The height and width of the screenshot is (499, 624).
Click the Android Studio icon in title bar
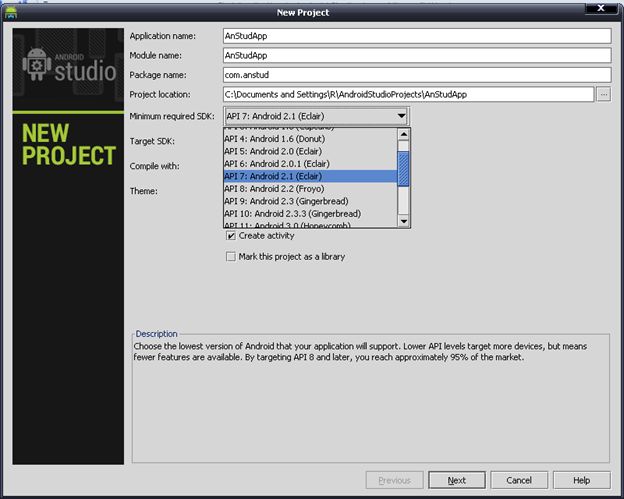click(11, 13)
